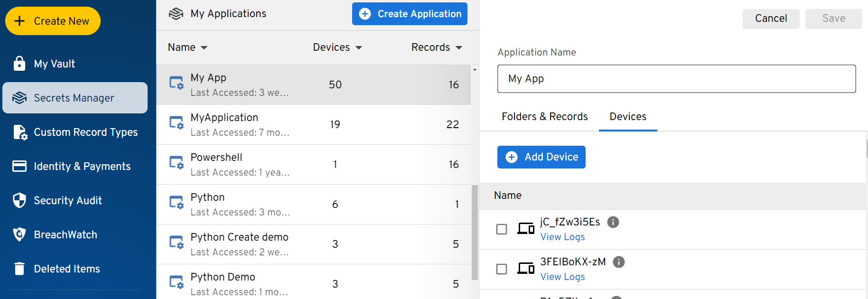Open Security Audit page

(x=67, y=200)
